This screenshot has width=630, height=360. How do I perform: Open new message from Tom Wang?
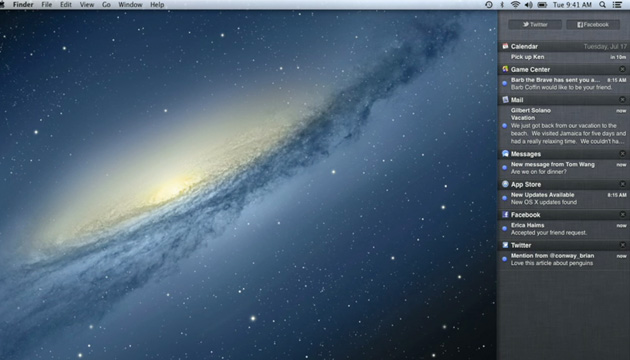(564, 168)
